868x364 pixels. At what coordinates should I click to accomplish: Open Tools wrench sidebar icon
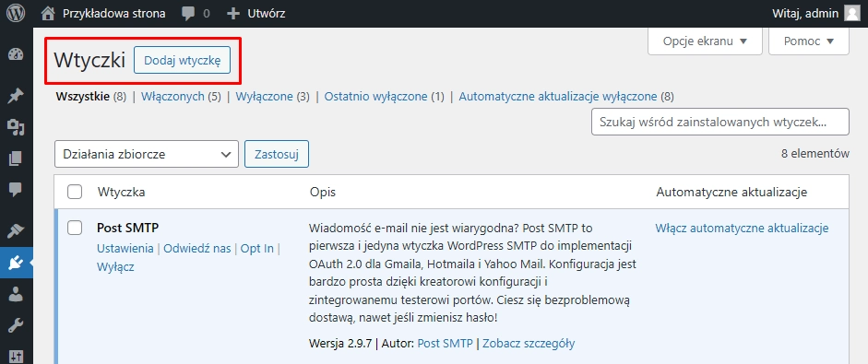[x=16, y=326]
